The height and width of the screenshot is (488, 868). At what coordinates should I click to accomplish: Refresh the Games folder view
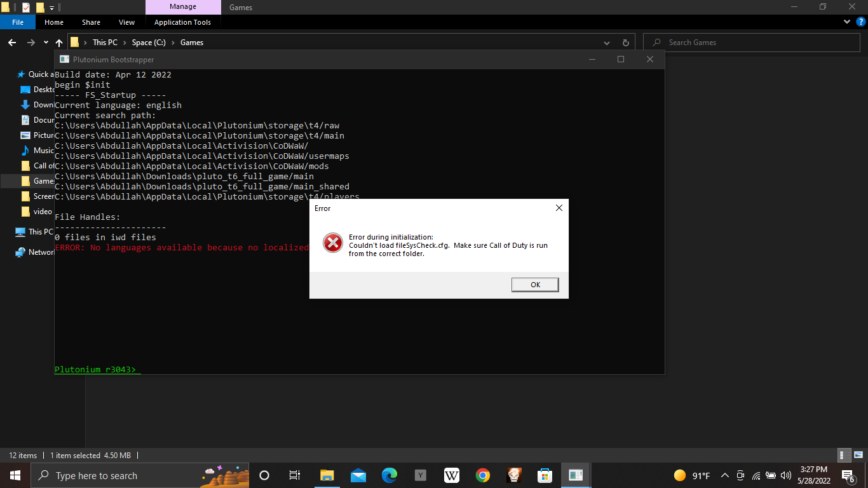[x=625, y=43]
